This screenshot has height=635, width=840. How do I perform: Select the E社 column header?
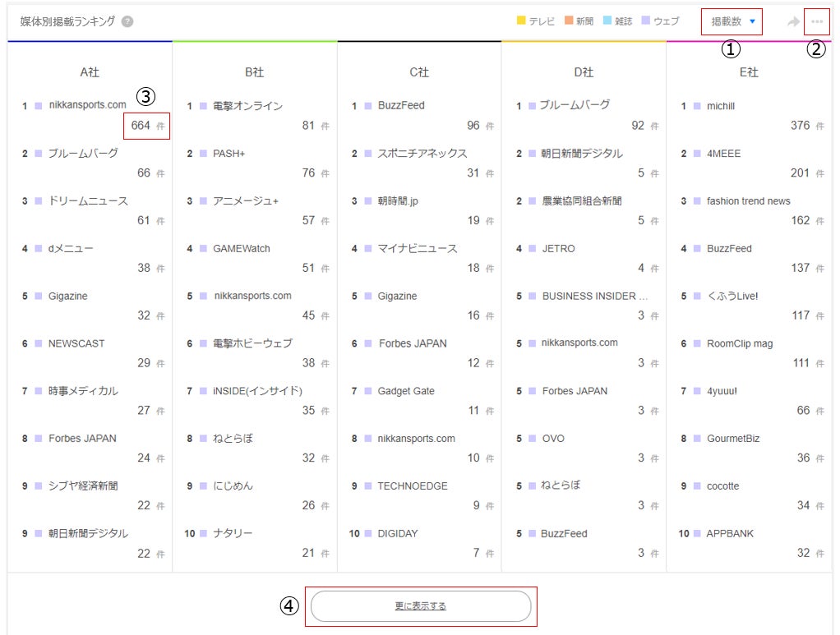(749, 72)
